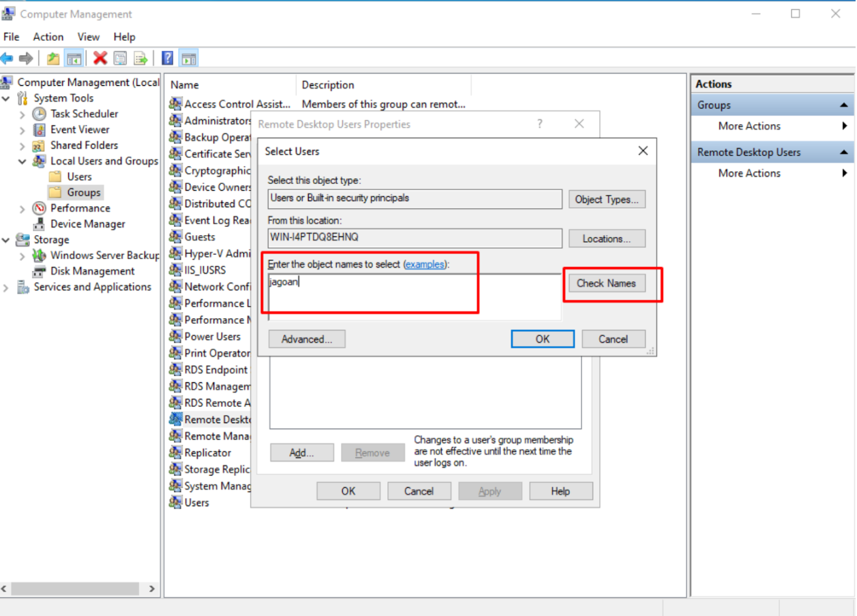Click the Back navigation arrow
This screenshot has width=857, height=616.
tap(8, 58)
